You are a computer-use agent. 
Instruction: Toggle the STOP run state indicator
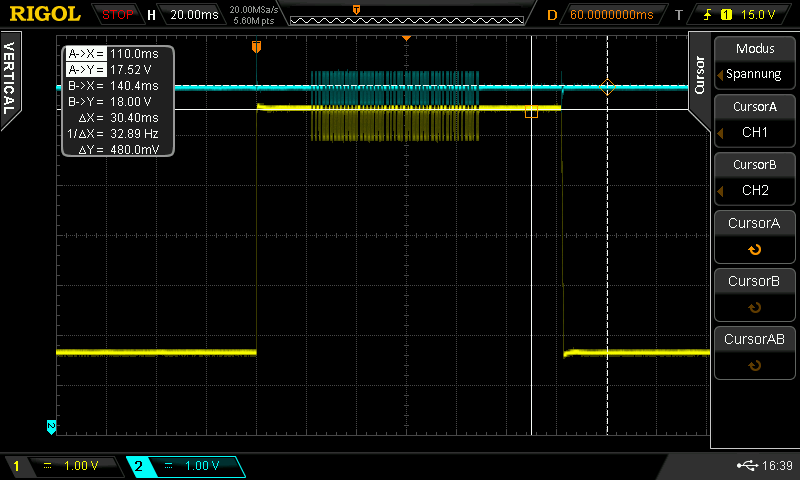click(118, 15)
